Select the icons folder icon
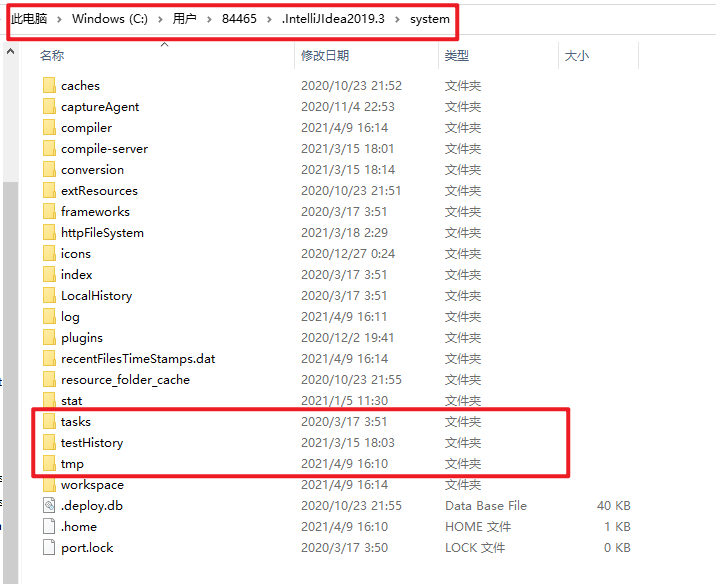The width and height of the screenshot is (716, 584). (x=49, y=253)
